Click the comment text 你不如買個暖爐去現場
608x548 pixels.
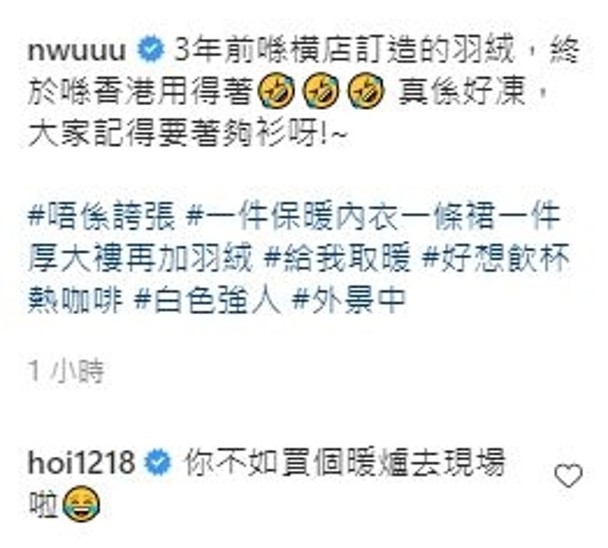(x=345, y=463)
